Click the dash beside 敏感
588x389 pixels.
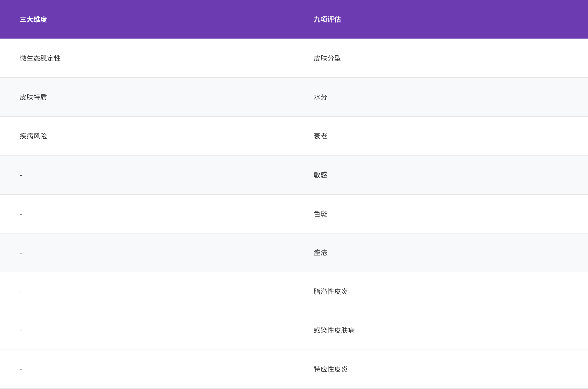coord(21,175)
